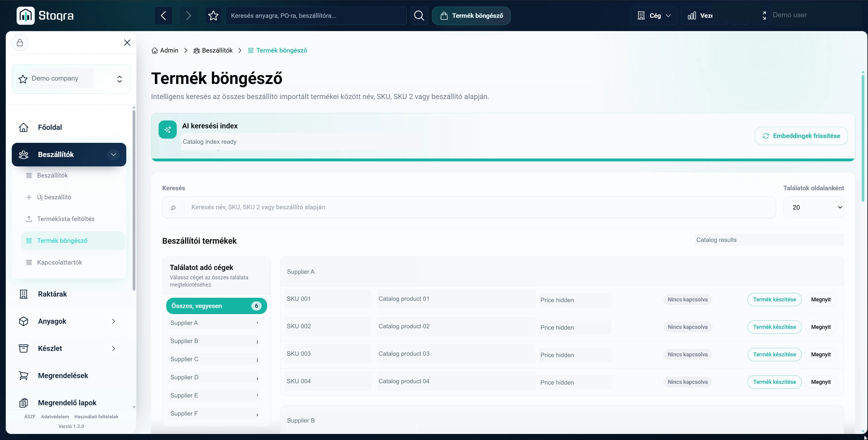
Task: Go back with the left arrow button
Action: 163,15
